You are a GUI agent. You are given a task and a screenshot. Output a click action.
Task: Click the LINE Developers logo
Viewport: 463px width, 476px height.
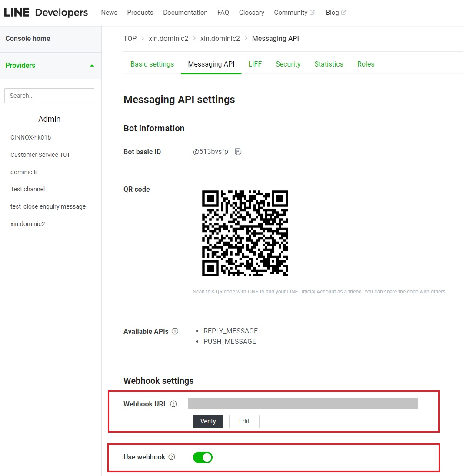coord(46,13)
